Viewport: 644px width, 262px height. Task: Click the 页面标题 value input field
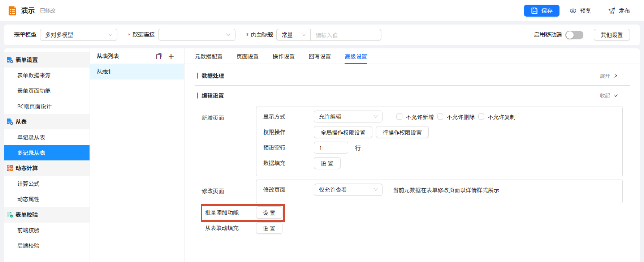pos(346,35)
